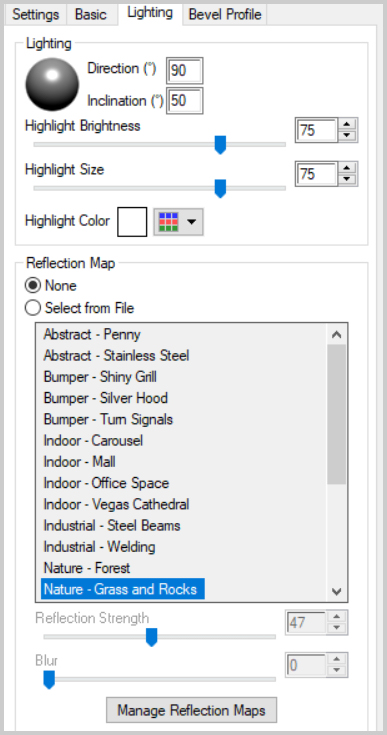Go to the Settings tab
Viewport: 387px width, 735px height.
coord(36,15)
